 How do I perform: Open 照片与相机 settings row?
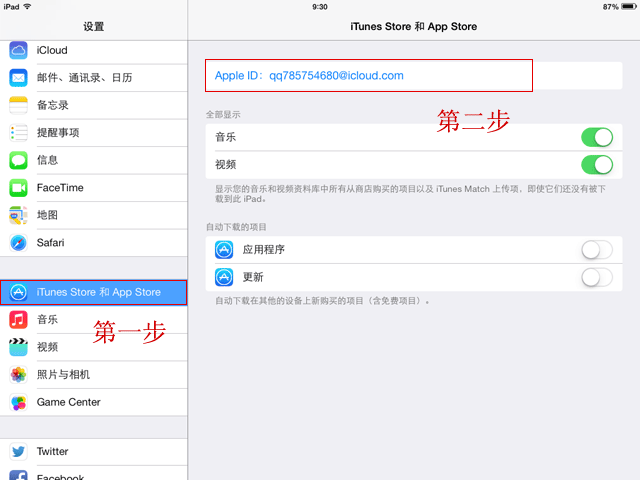point(93,375)
